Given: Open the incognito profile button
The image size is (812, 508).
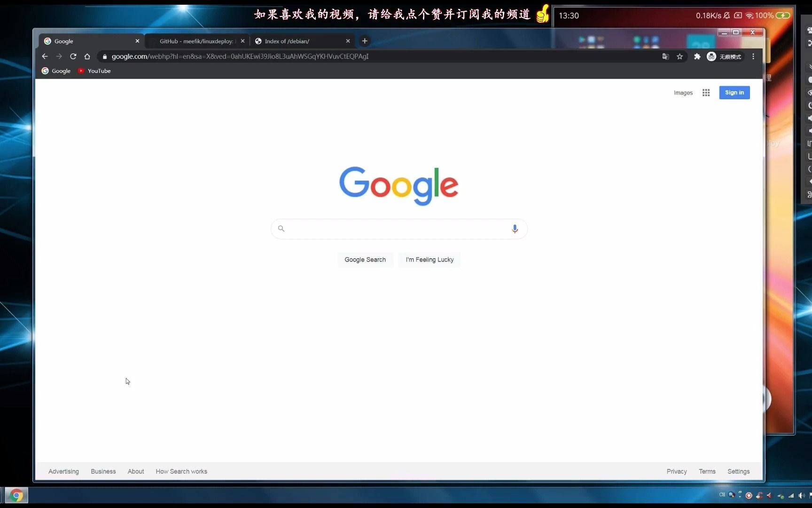Looking at the screenshot, I should pyautogui.click(x=725, y=56).
